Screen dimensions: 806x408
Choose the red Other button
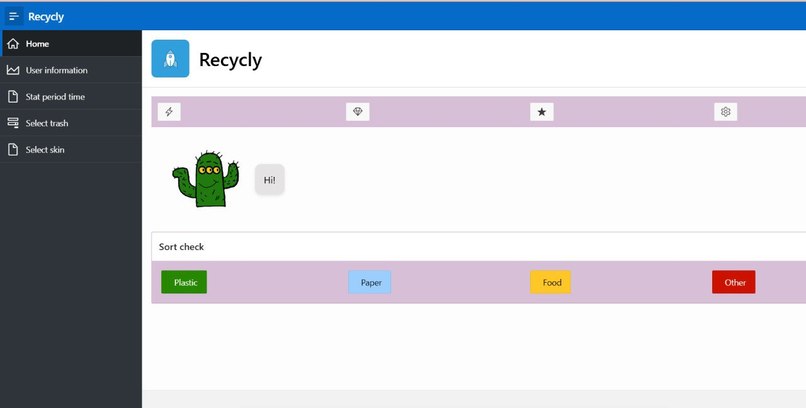[734, 282]
